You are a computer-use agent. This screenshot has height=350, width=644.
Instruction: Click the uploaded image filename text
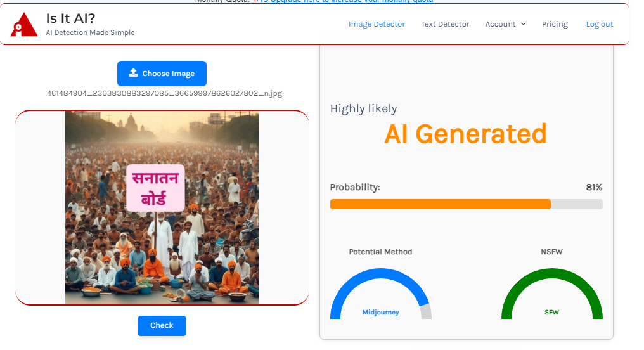coord(164,93)
